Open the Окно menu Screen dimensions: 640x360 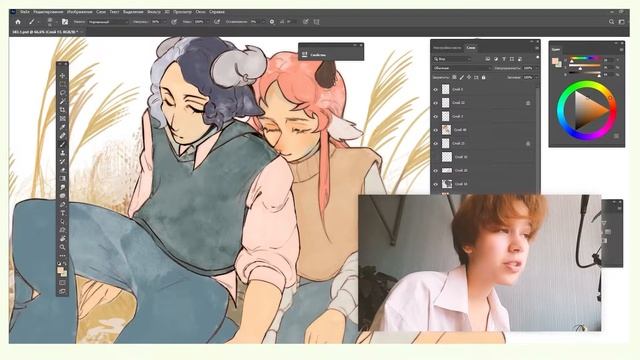[200, 12]
